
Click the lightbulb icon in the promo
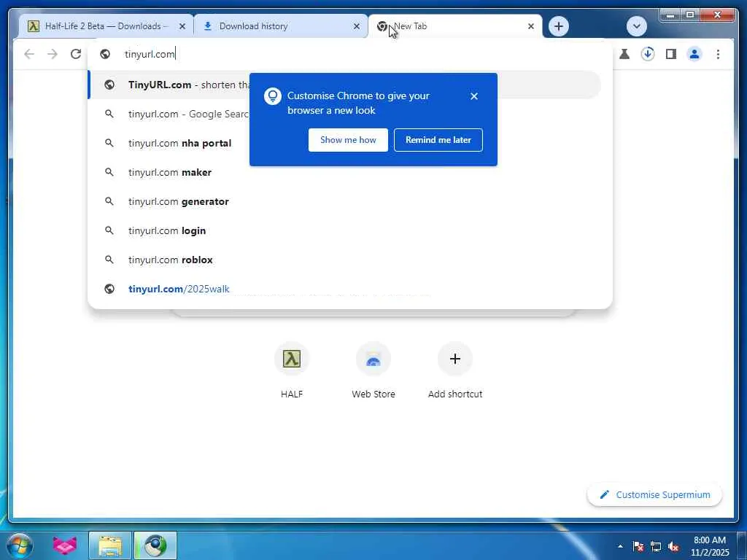click(273, 96)
